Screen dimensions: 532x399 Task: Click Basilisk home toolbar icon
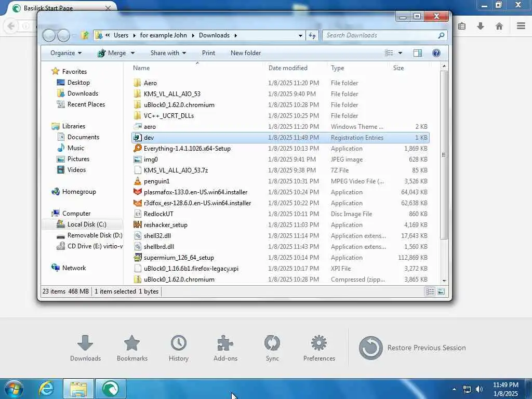(499, 26)
